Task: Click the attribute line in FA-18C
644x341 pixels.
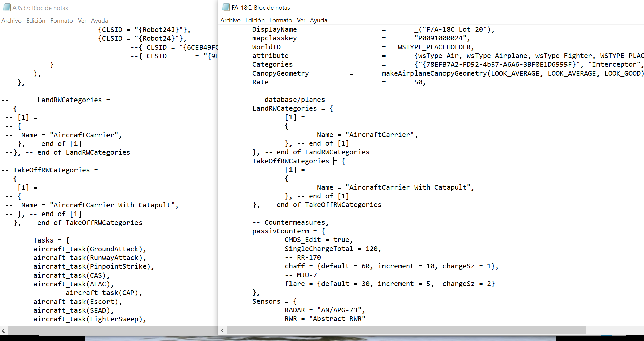Action: pyautogui.click(x=448, y=56)
